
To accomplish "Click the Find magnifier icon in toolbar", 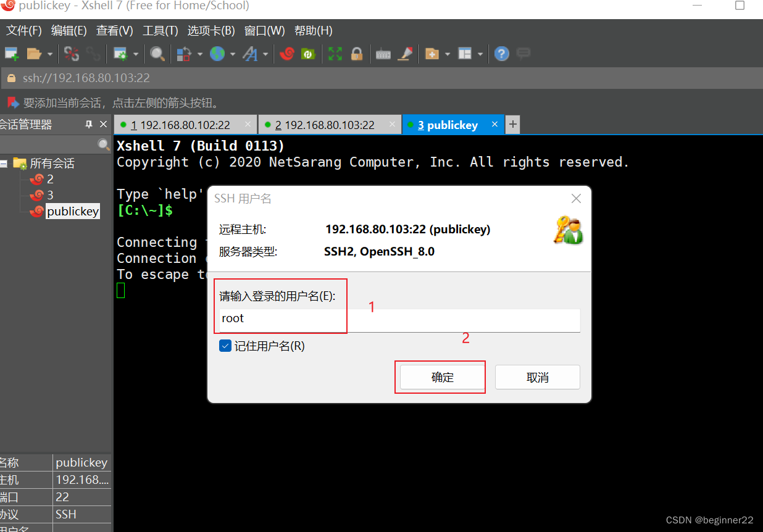I will click(x=157, y=54).
